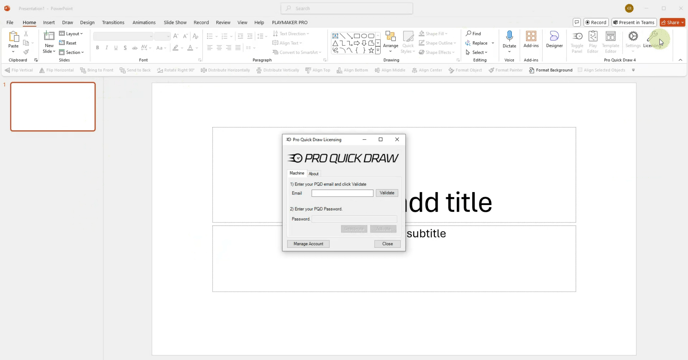Click Close button in licensing dialog
This screenshot has height=360, width=688.
coord(387,244)
